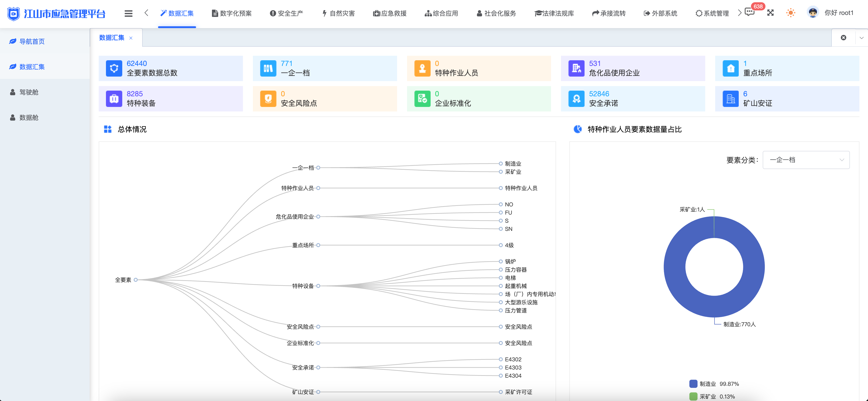868x401 pixels.
Task: Click the 全要素数据总数 card icon
Action: [x=114, y=68]
